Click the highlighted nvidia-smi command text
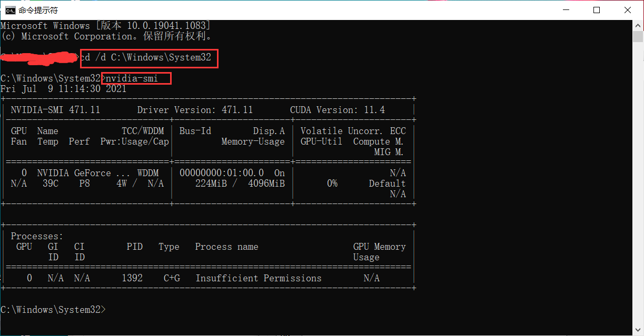The height and width of the screenshot is (336, 644). click(x=131, y=78)
